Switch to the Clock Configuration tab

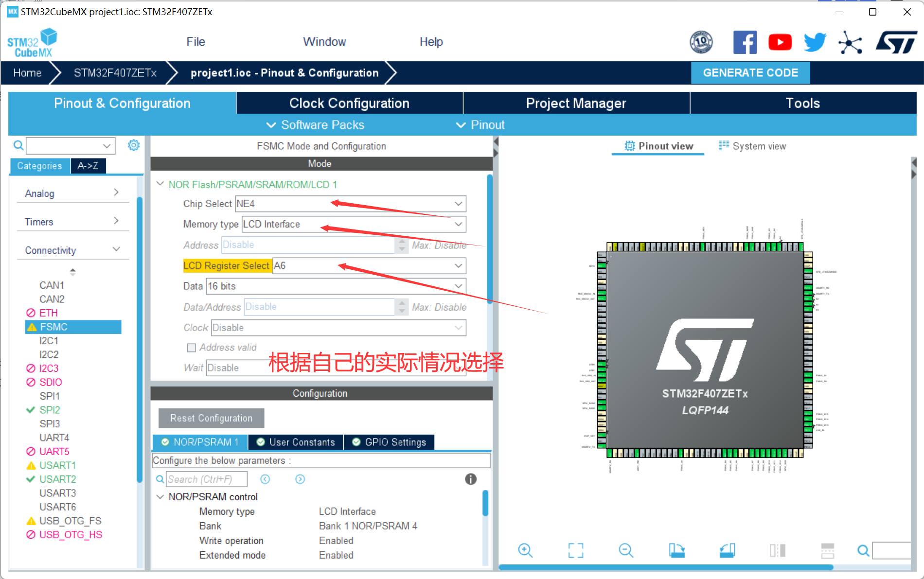pos(349,103)
